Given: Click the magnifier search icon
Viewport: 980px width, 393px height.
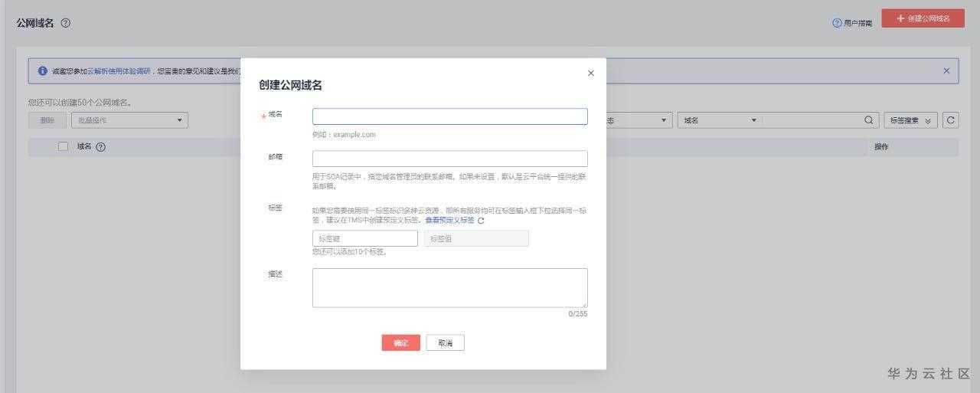Looking at the screenshot, I should click(869, 120).
